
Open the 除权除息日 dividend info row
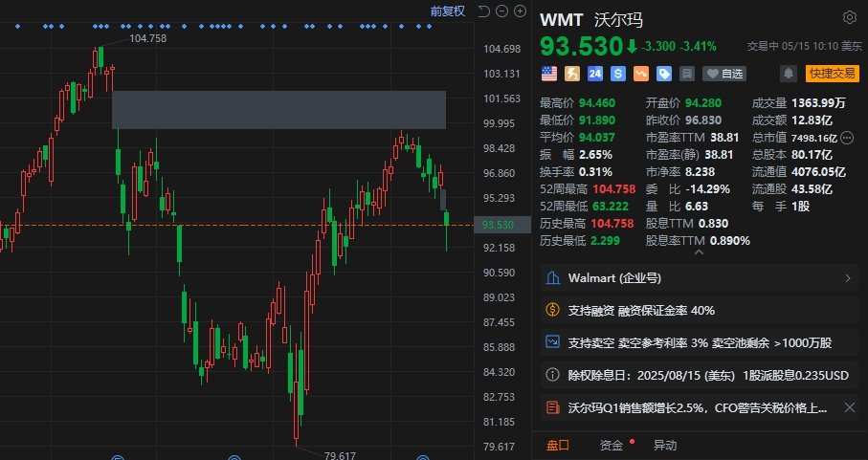700,376
